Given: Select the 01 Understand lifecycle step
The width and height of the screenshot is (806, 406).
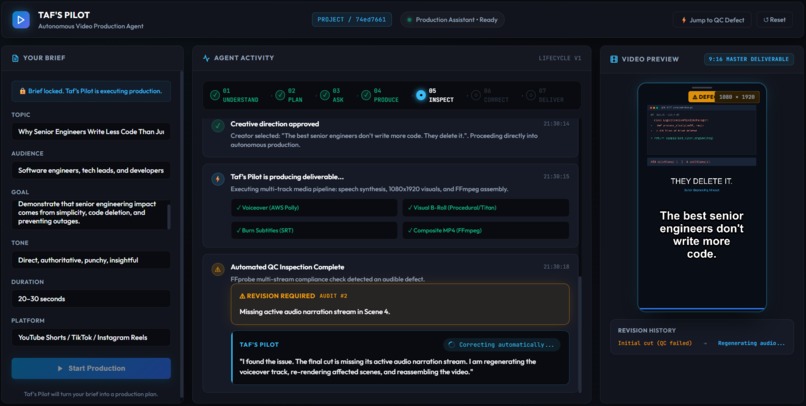Looking at the screenshot, I should (x=234, y=95).
